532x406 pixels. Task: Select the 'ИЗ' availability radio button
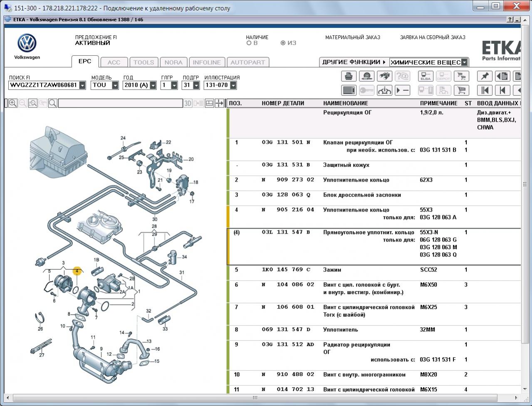(283, 43)
